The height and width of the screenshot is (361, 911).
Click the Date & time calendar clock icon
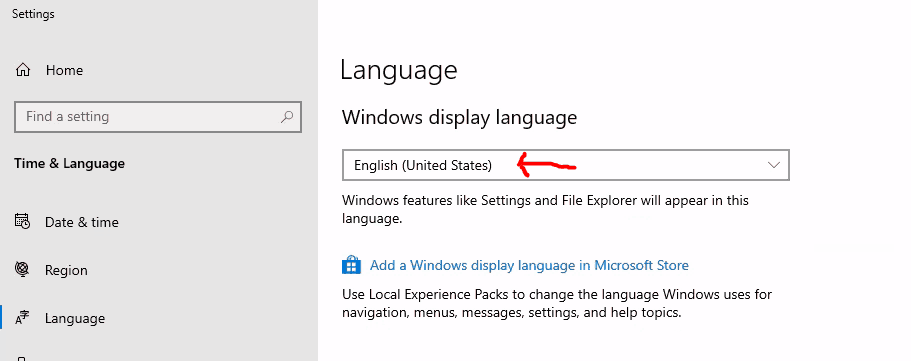point(23,221)
